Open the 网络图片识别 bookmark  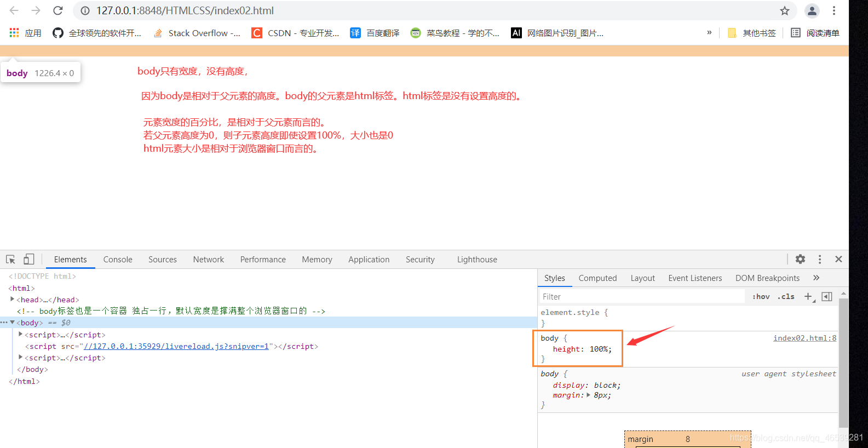(557, 33)
